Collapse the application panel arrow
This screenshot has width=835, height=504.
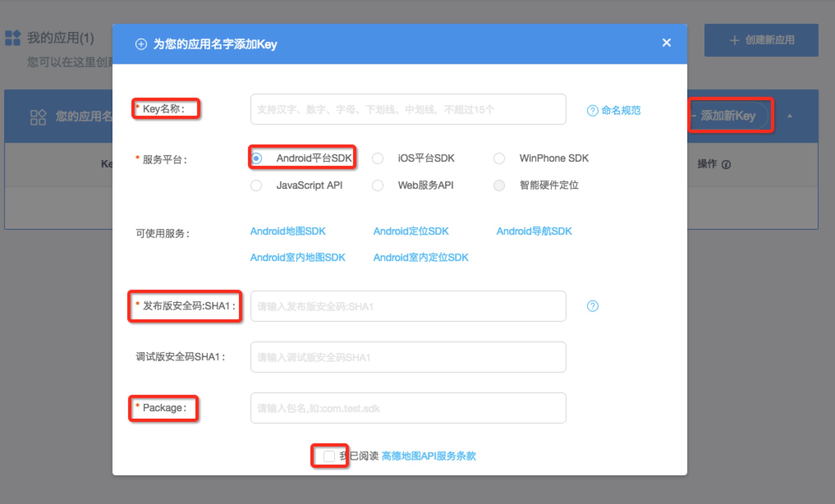789,116
